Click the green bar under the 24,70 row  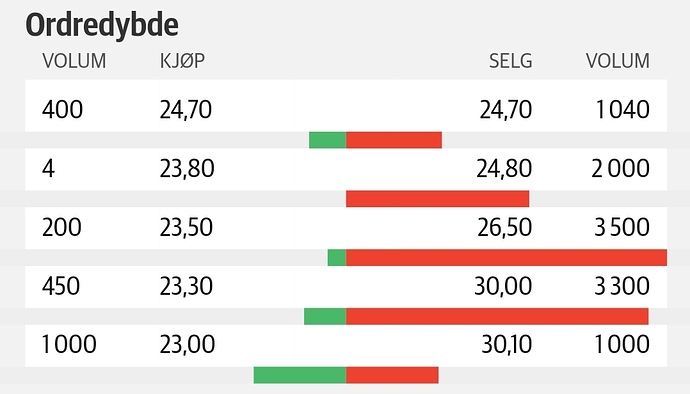[x=327, y=140]
